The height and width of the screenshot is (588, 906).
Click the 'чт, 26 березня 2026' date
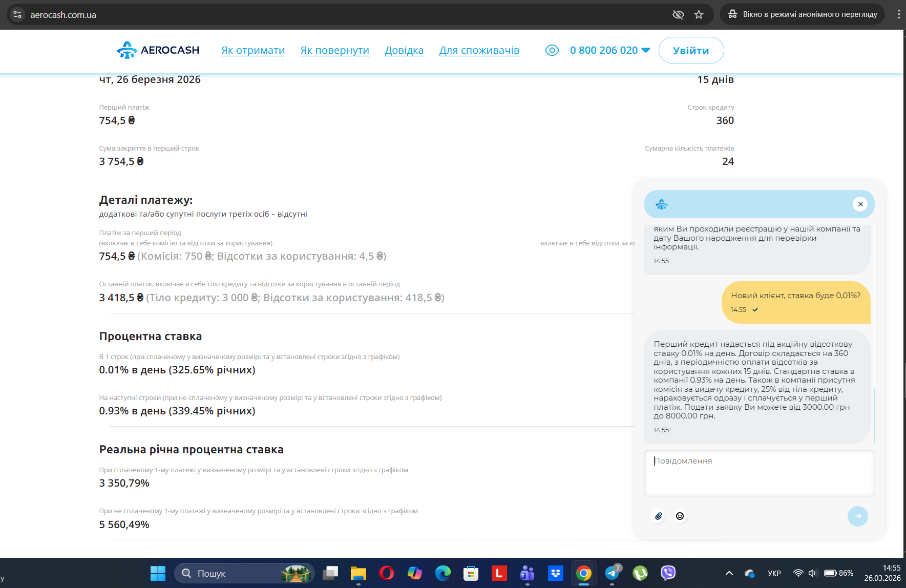[x=150, y=79]
